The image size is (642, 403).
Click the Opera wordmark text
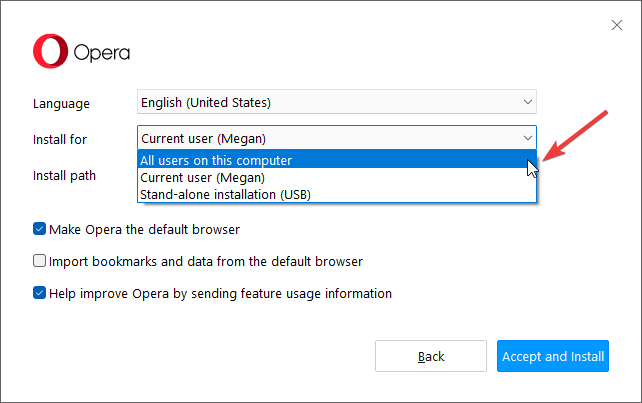[102, 53]
